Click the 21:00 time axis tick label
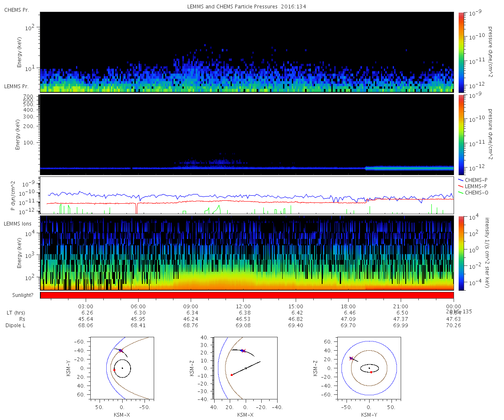This screenshot has height=420, width=504. coord(401,306)
